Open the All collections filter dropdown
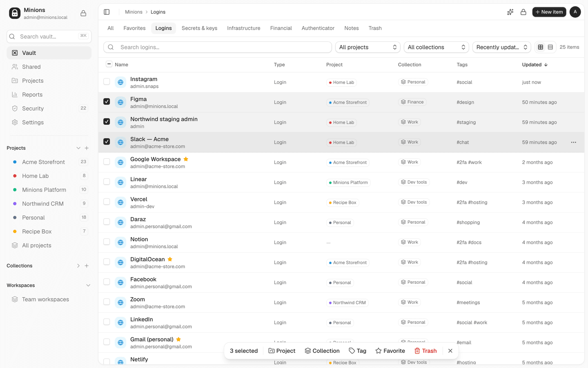 (436, 47)
